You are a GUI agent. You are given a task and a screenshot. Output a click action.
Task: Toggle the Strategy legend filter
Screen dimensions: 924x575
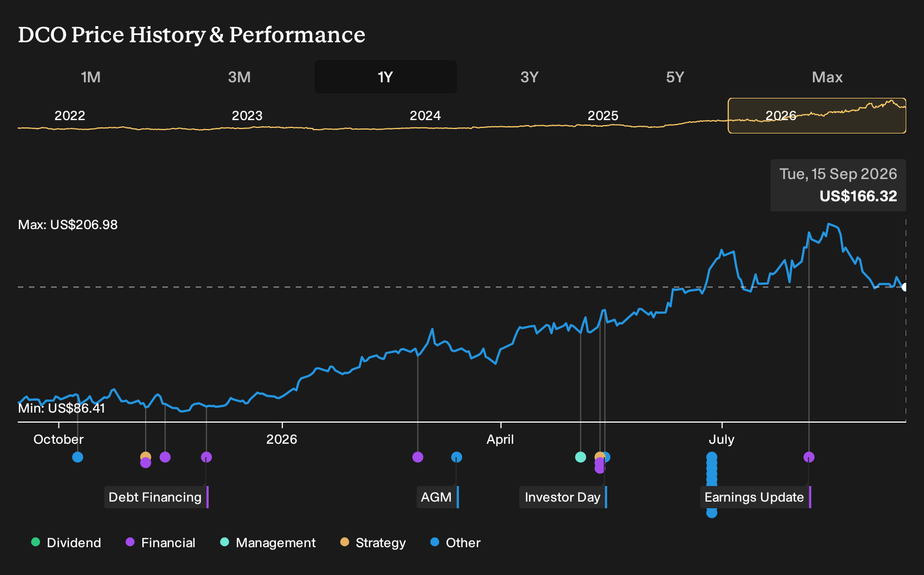click(373, 543)
